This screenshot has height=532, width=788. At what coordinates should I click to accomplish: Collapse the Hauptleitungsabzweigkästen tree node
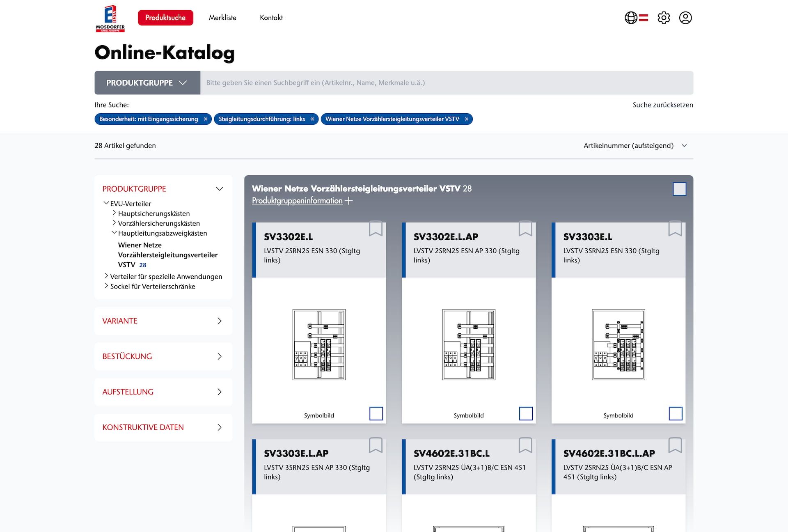pos(114,233)
